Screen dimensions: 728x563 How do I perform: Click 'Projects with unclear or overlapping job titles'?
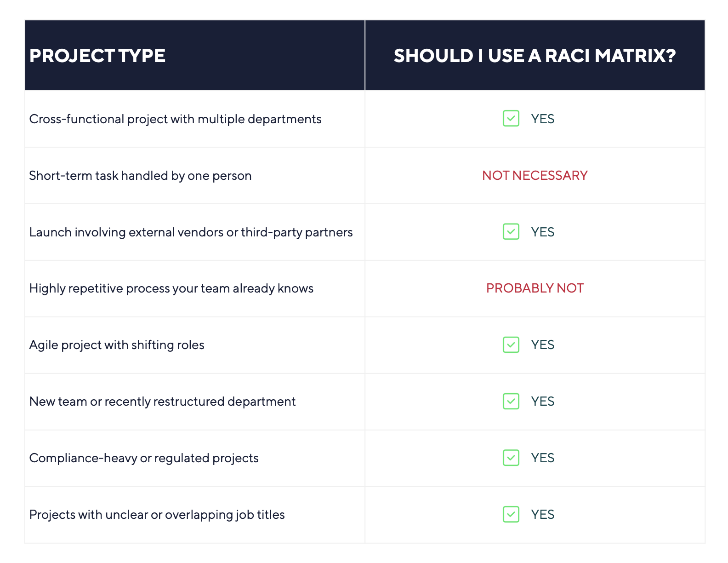(x=157, y=515)
